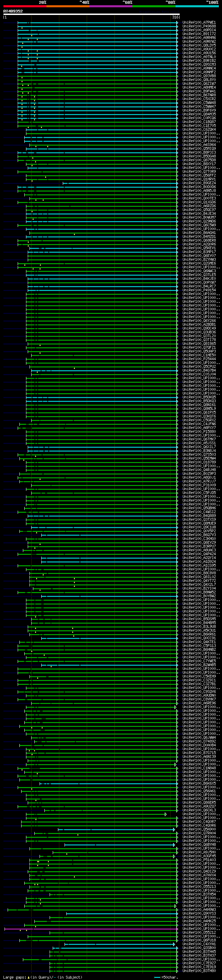
Task: Open hit UniRef100_C1N848
Action: 199,768
